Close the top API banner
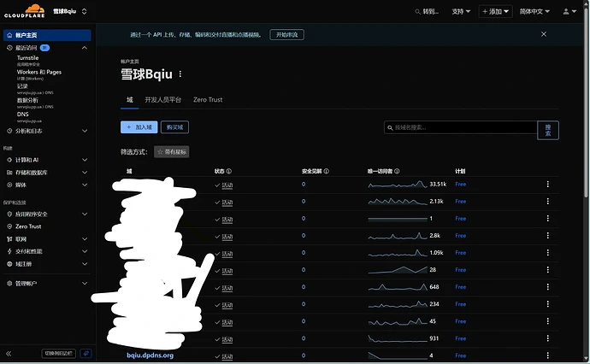590x364 pixels. (544, 34)
